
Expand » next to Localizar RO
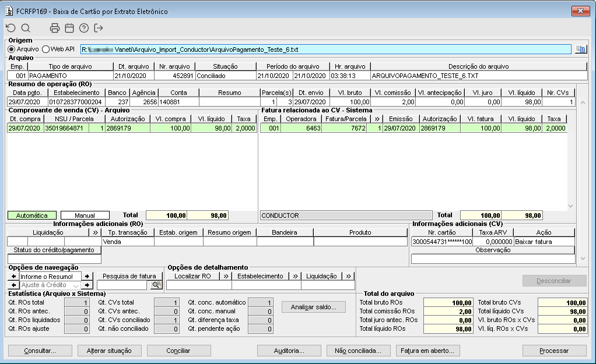(x=226, y=276)
